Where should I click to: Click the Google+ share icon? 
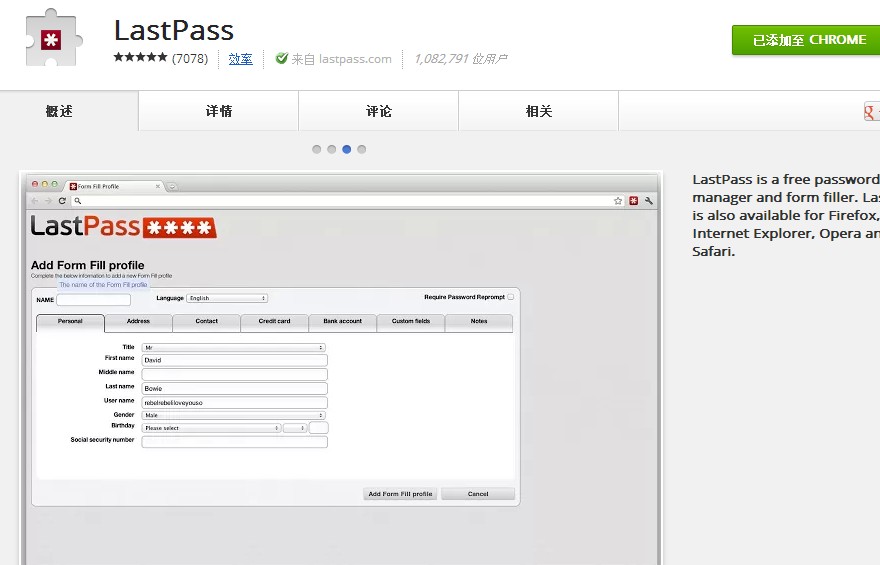pyautogui.click(x=871, y=111)
